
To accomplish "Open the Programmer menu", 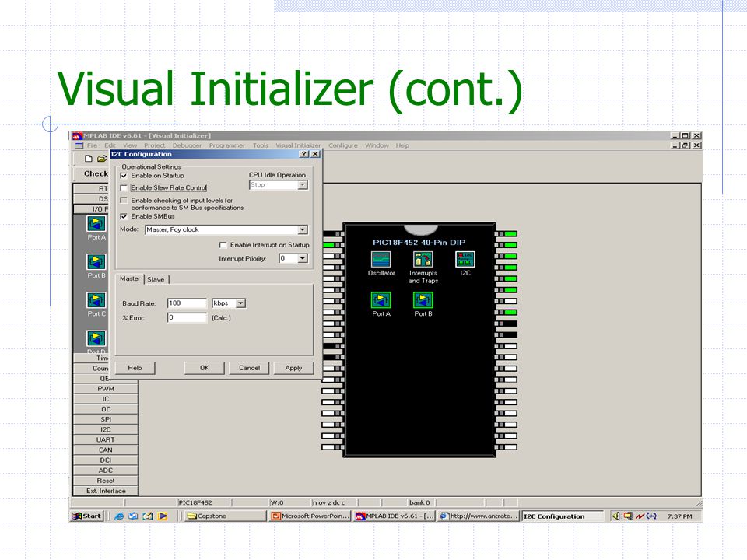I will (x=226, y=145).
